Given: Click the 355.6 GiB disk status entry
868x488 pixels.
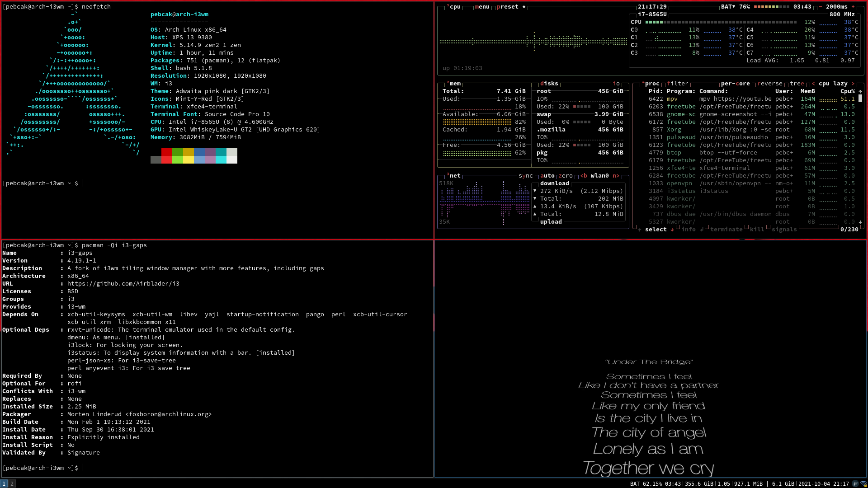Looking at the screenshot, I should point(699,484).
